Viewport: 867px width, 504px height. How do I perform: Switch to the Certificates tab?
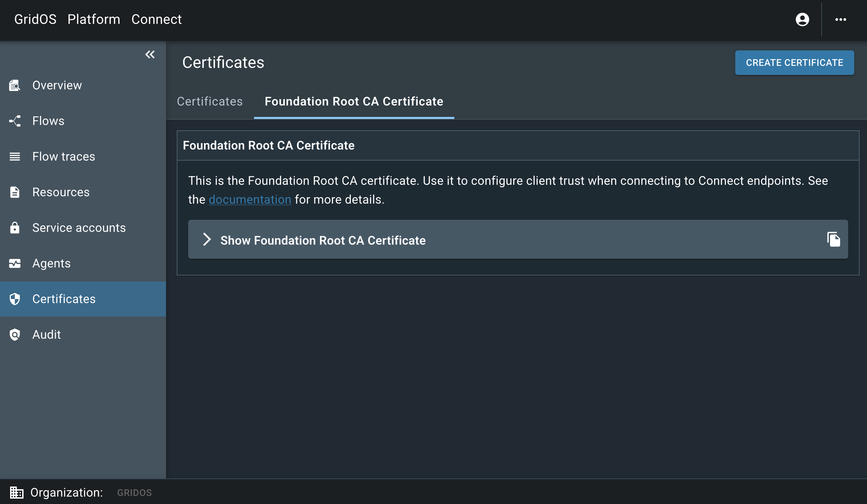(x=210, y=101)
